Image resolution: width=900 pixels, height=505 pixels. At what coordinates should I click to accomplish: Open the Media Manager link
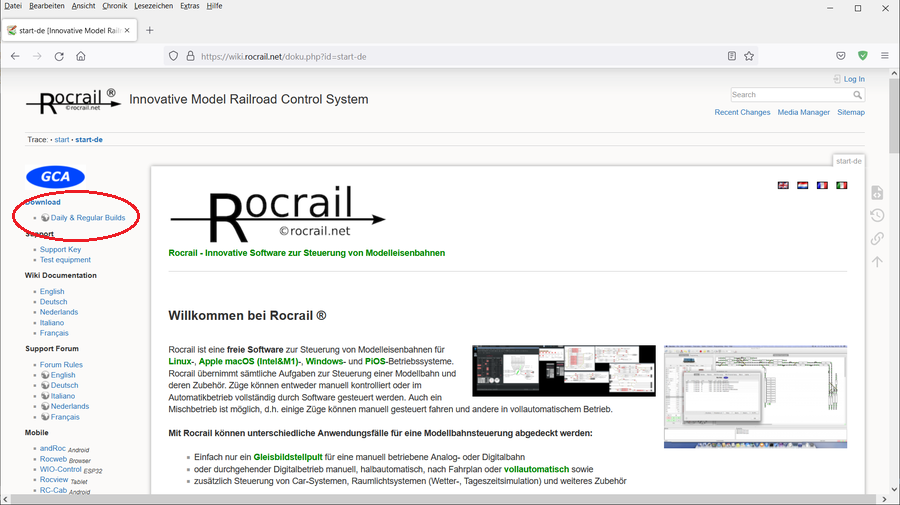pos(803,112)
